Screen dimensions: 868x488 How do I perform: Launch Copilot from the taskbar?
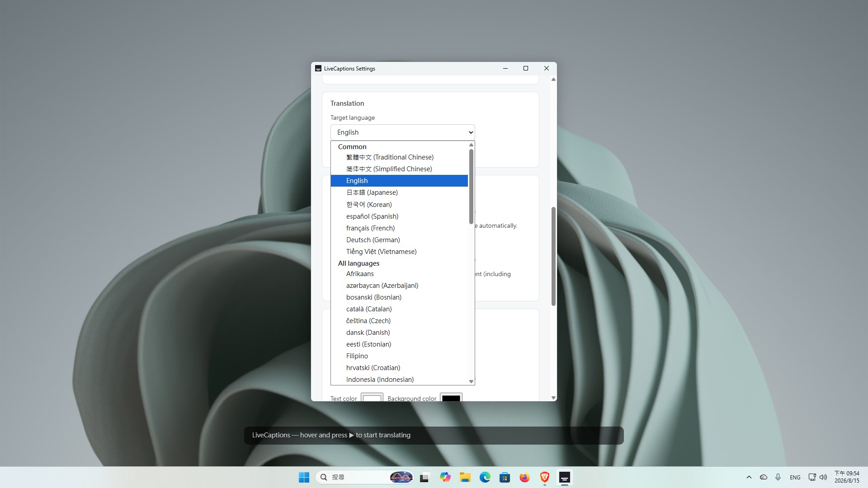click(445, 477)
